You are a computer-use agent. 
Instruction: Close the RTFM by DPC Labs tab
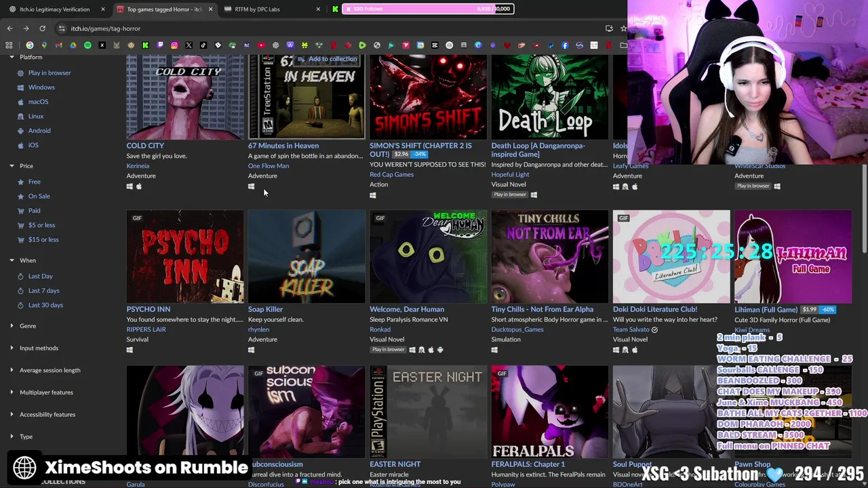pos(318,9)
